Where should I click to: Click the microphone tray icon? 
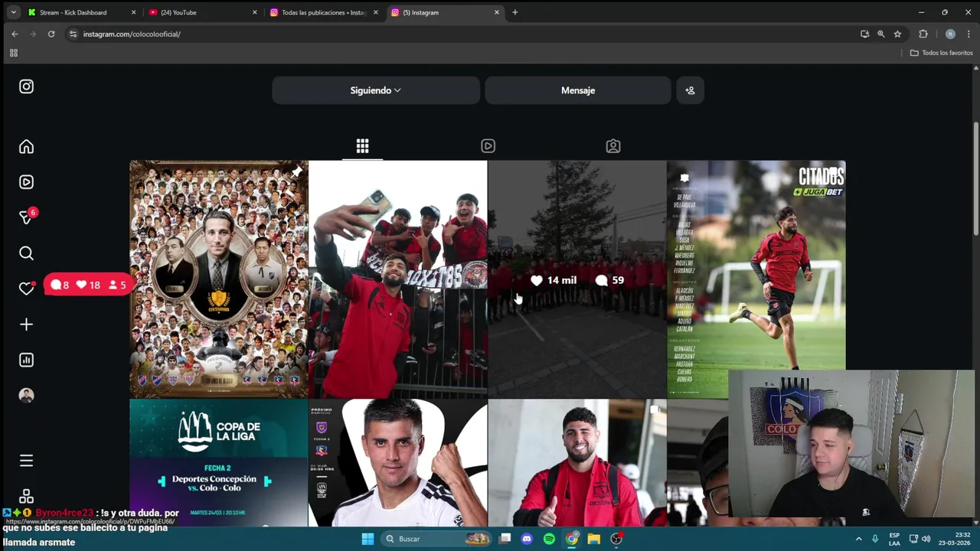point(875,539)
